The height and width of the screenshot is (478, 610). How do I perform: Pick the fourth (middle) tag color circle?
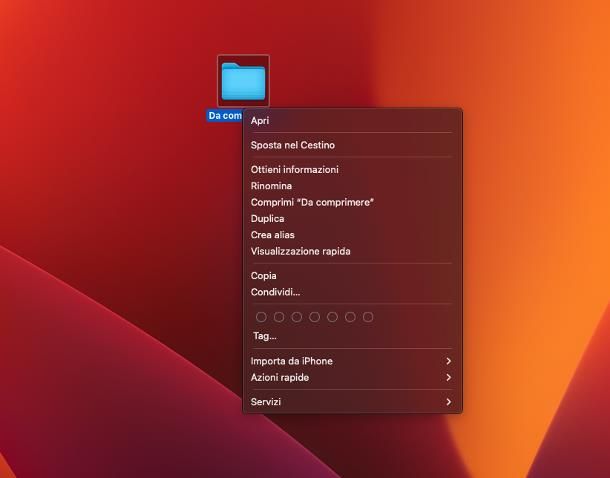(x=314, y=317)
